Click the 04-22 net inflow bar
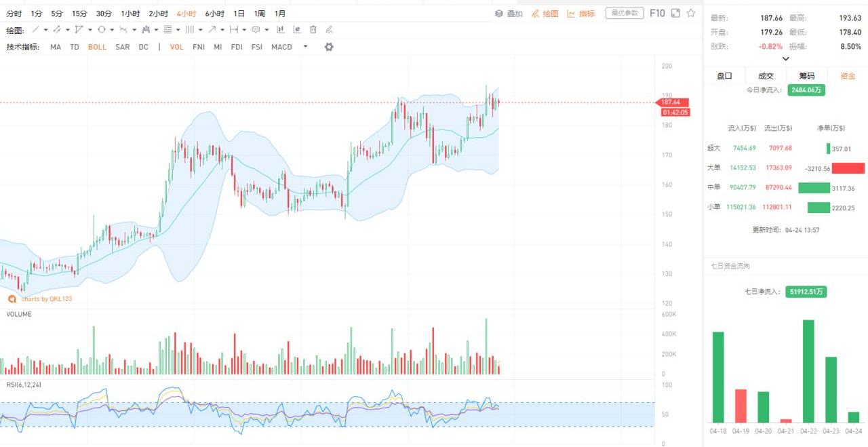This screenshot has width=868, height=447. tap(808, 371)
